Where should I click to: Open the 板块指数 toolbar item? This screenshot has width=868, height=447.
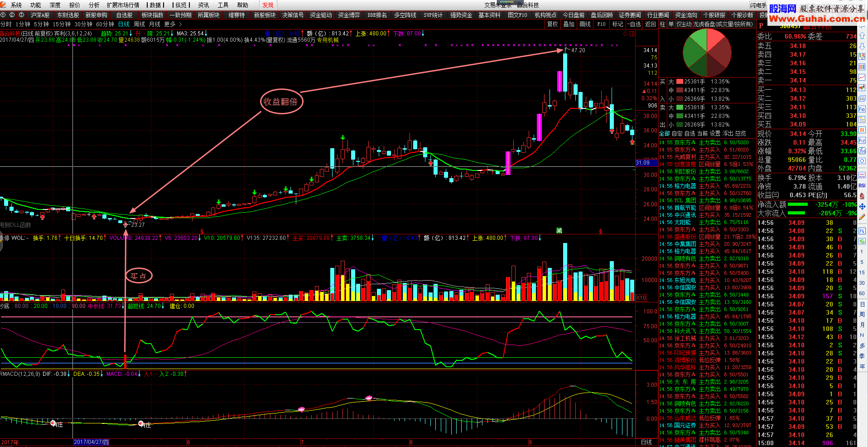(152, 15)
